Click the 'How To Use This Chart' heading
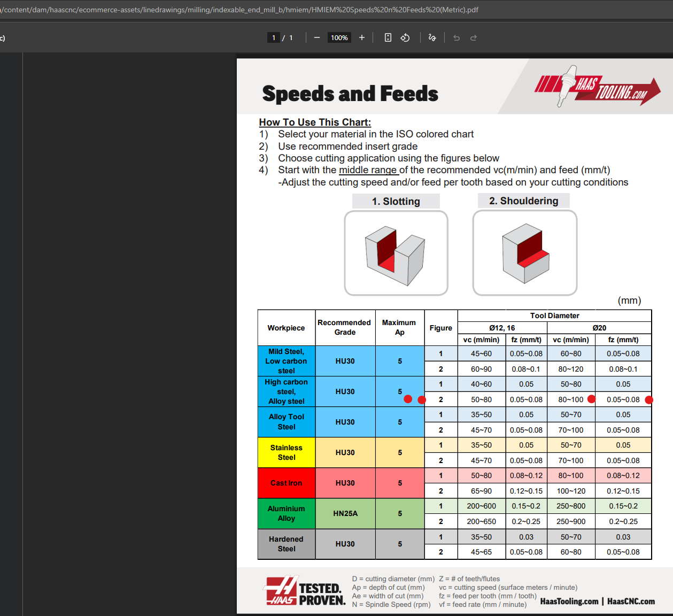The width and height of the screenshot is (673, 616). click(x=315, y=122)
